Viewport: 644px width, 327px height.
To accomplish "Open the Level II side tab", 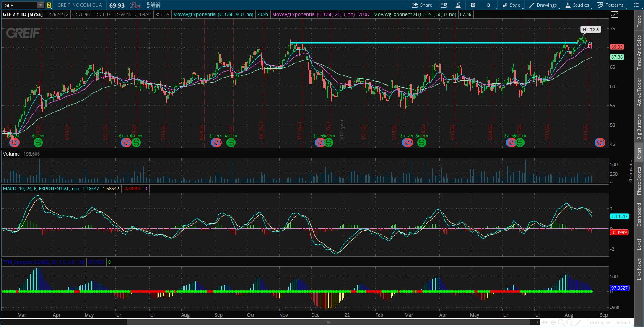I will (639, 242).
